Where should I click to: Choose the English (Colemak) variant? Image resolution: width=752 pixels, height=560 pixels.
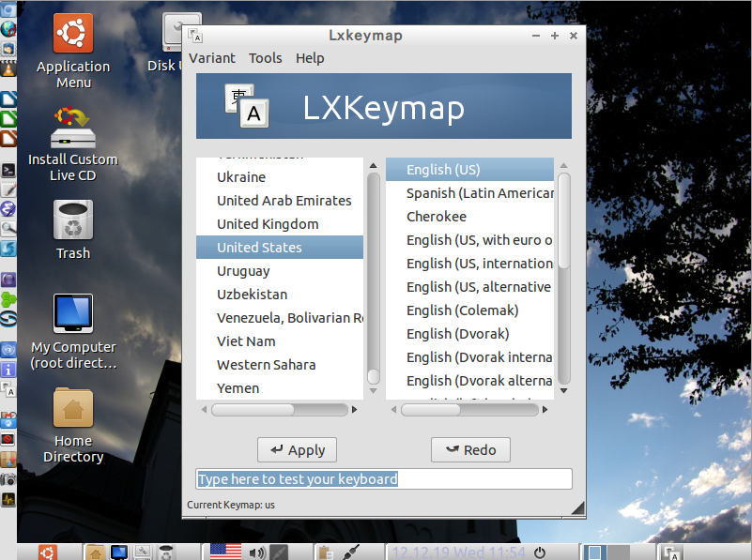pyautogui.click(x=470, y=310)
